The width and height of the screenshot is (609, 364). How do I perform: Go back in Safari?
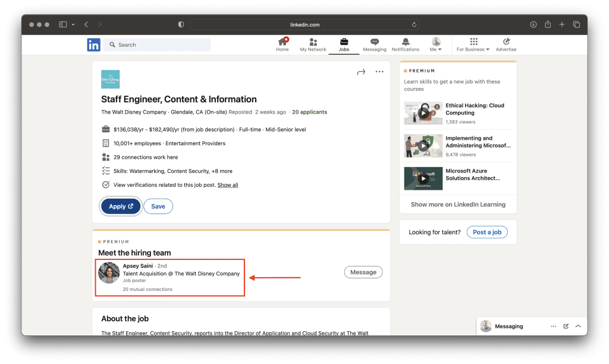click(86, 24)
